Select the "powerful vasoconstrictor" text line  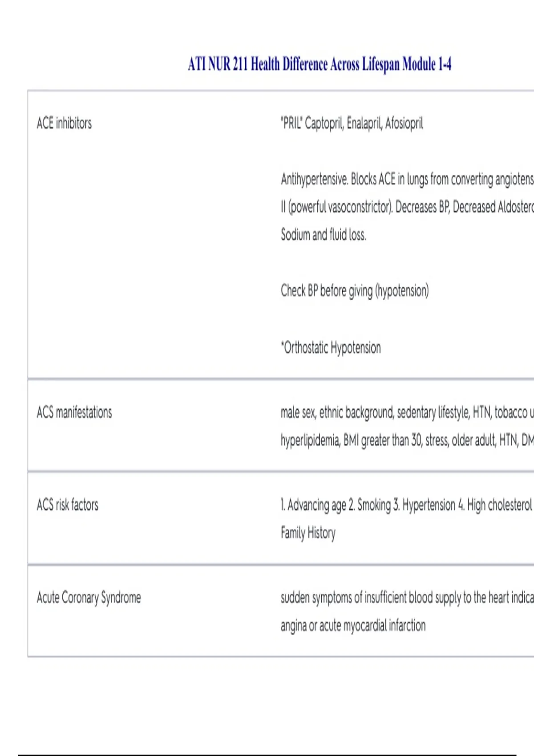pyautogui.click(x=407, y=207)
